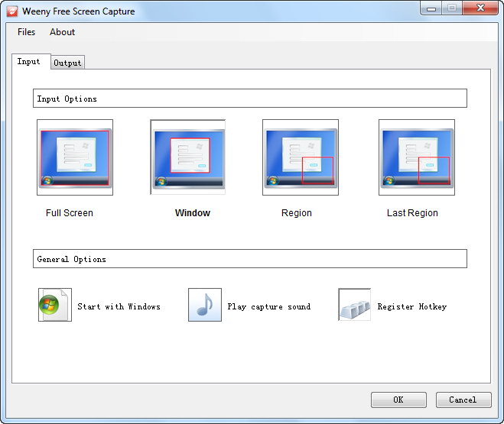Toggle the Start with Windows icon
This screenshot has width=504, height=424.
click(54, 306)
